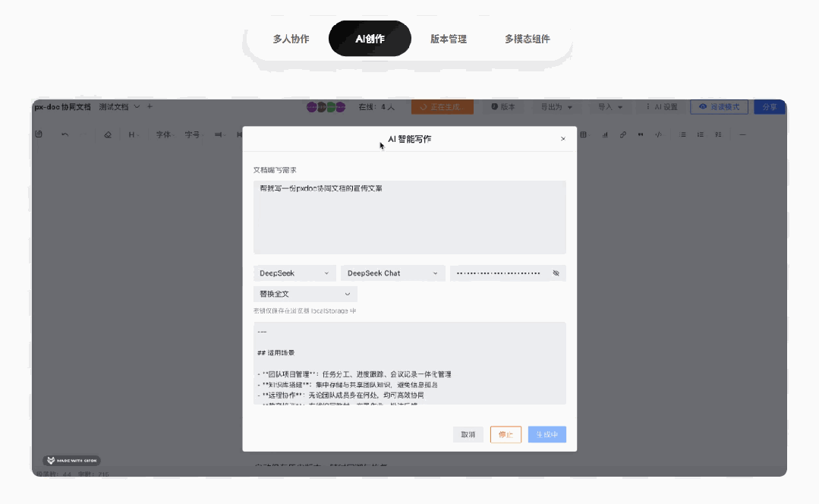Toggle API key visibility eye icon
This screenshot has height=504, width=819.
(x=556, y=273)
